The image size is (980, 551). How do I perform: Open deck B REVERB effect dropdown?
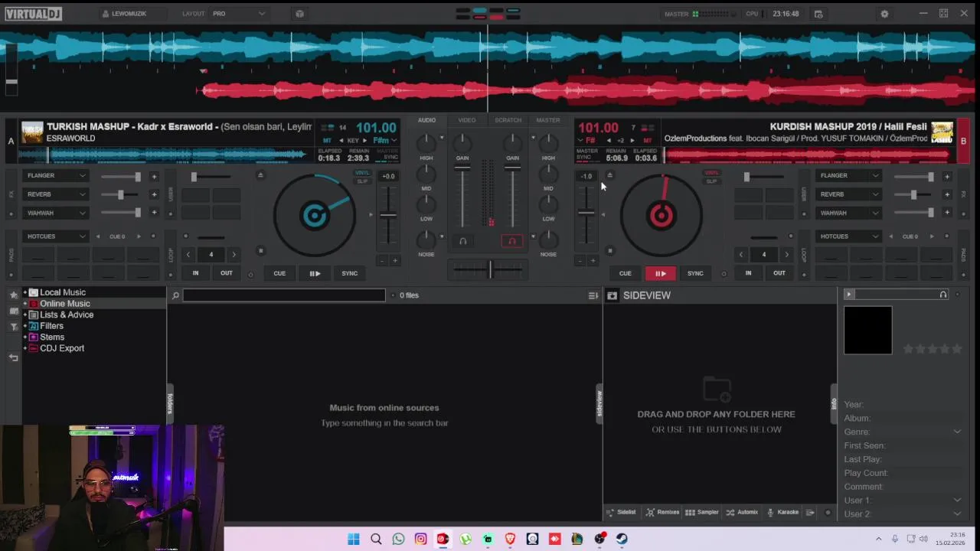(x=848, y=194)
